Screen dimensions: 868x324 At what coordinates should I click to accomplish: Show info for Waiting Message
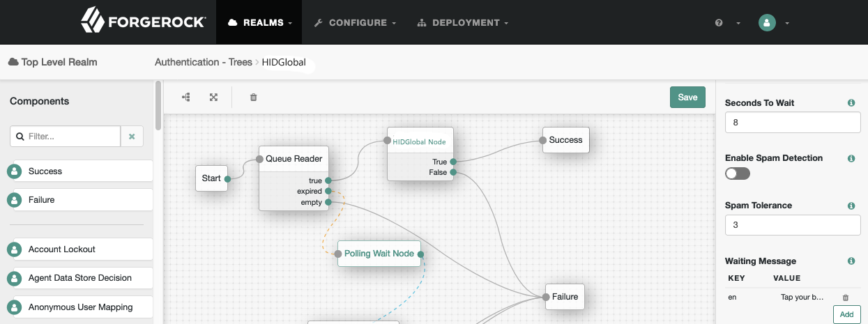point(851,261)
